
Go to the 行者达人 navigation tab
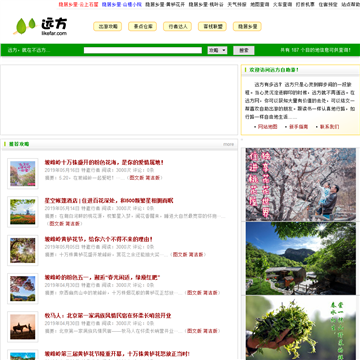point(177,27)
